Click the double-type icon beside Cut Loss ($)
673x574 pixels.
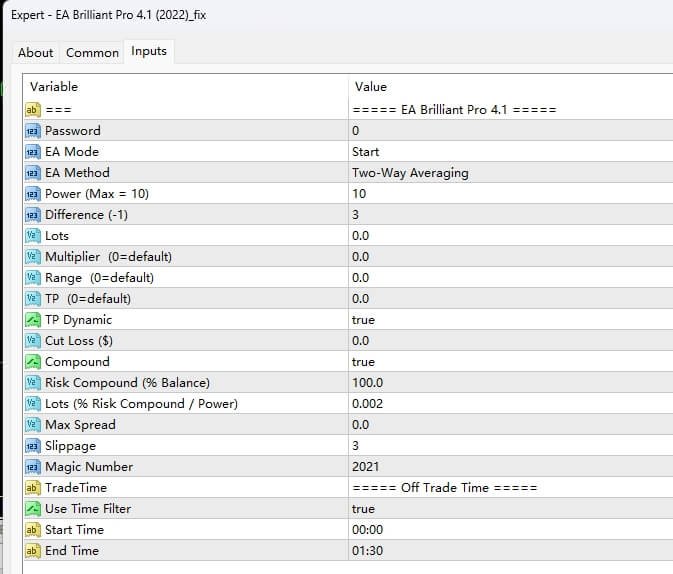pos(33,341)
